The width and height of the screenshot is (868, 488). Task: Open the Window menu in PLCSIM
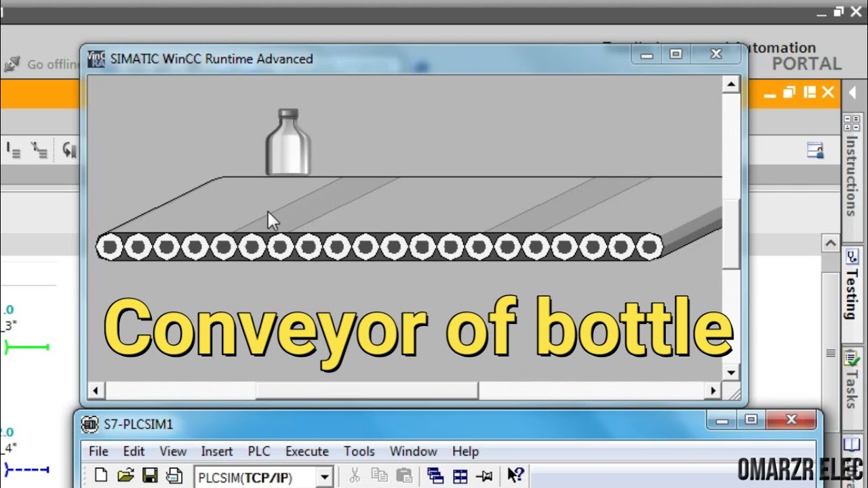click(414, 451)
